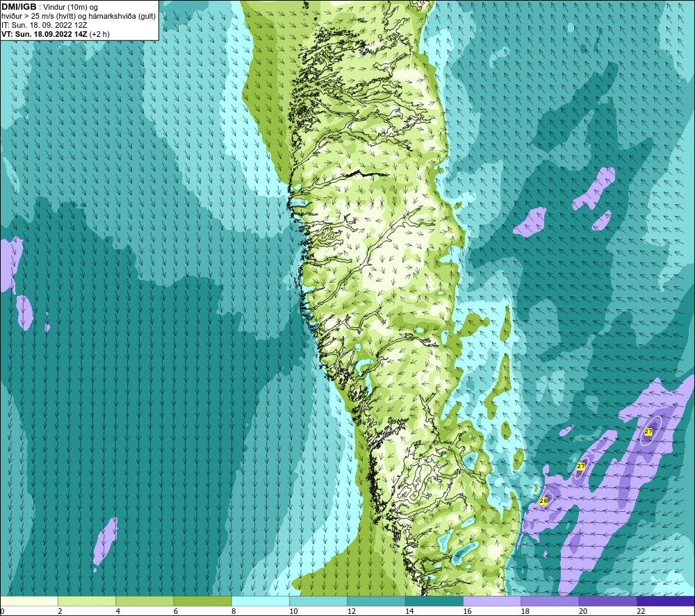
Task: Select the 8–10 m/s pale cyan legend swatch
Action: pos(261,601)
